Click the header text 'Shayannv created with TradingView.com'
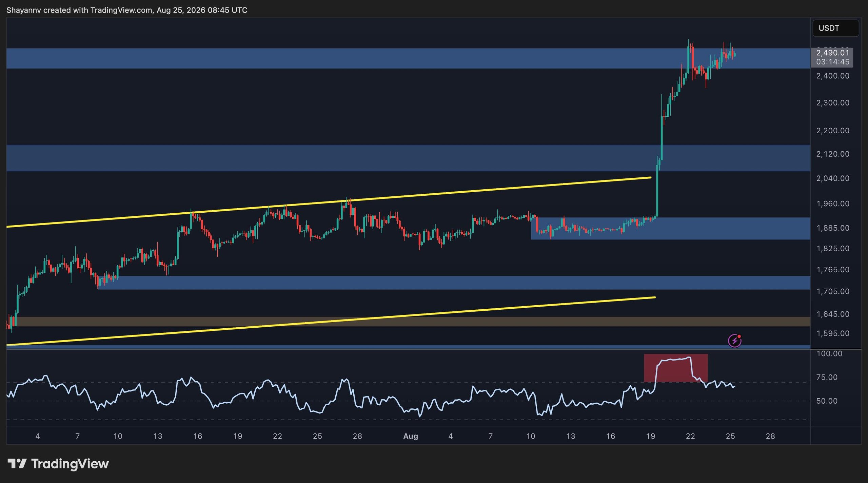This screenshot has width=868, height=483. click(x=79, y=10)
